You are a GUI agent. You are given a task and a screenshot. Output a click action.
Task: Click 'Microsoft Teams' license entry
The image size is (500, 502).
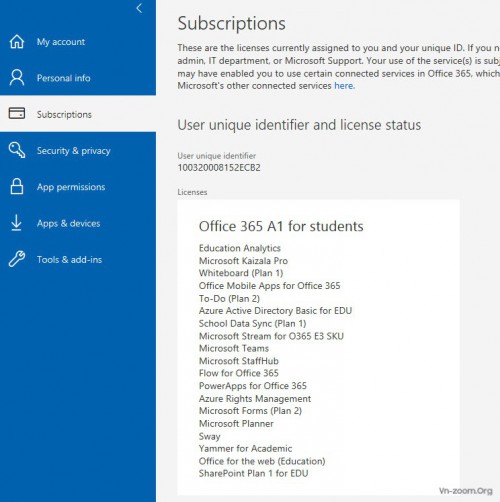234,348
